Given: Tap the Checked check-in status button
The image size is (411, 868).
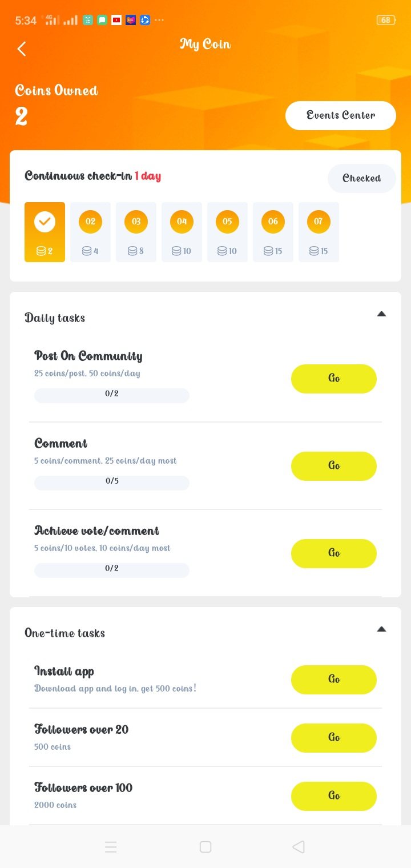Looking at the screenshot, I should click(x=361, y=178).
